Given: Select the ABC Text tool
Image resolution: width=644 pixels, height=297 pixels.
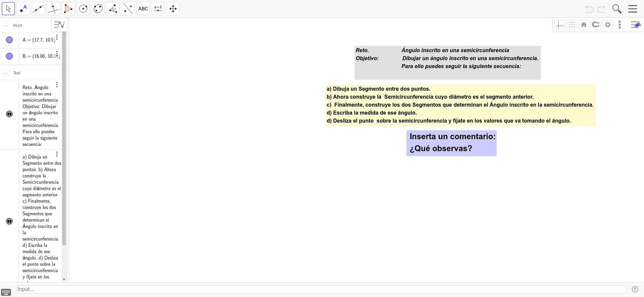Looking at the screenshot, I should pyautogui.click(x=143, y=9).
